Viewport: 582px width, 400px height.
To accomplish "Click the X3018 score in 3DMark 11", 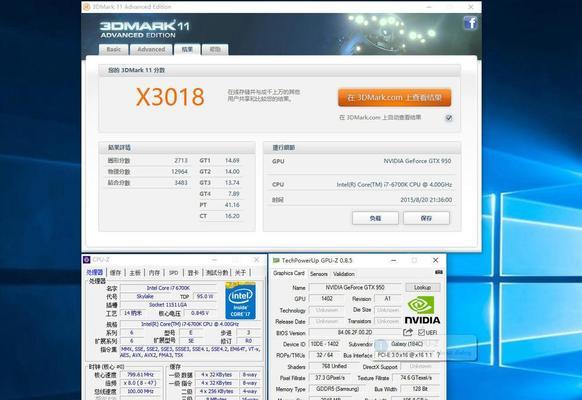I will 170,97.
